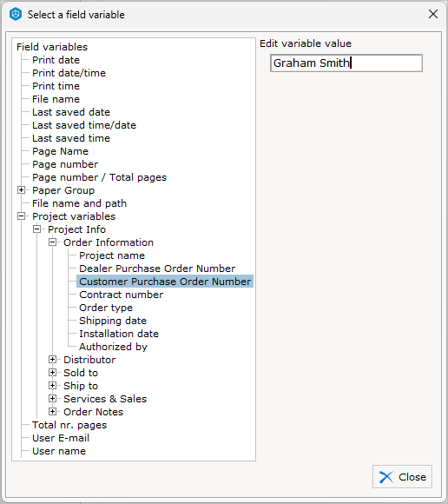Screen dimensions: 448x504
Task: Click the Close button
Action: pyautogui.click(x=402, y=477)
